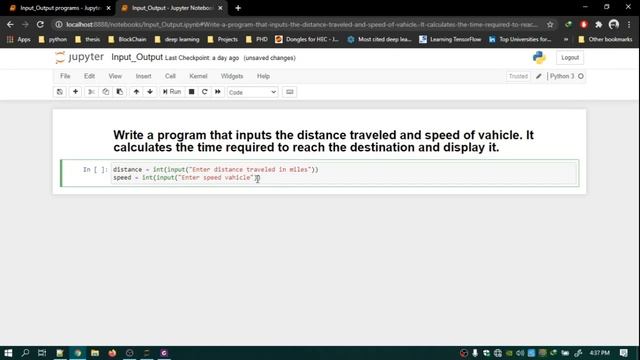Cut selected cells with the scissors icon
This screenshot has width=640, height=360.
pyautogui.click(x=91, y=92)
